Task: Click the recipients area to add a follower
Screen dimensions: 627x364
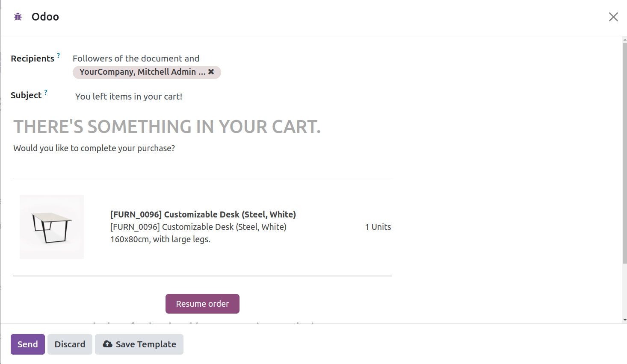Action: coord(136,58)
